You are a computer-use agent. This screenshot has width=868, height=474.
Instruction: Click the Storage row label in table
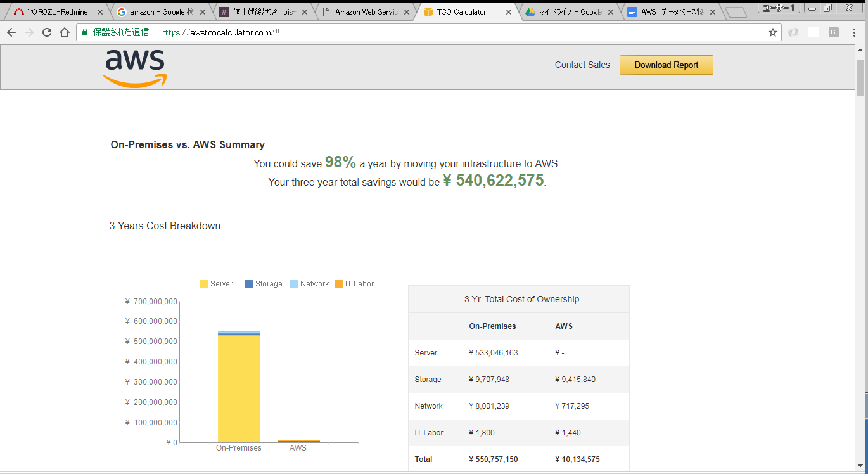pyautogui.click(x=428, y=380)
